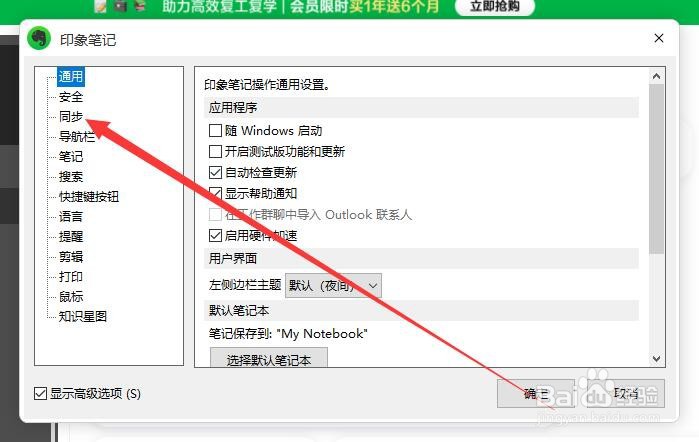Select the 通用 settings category

[x=70, y=77]
